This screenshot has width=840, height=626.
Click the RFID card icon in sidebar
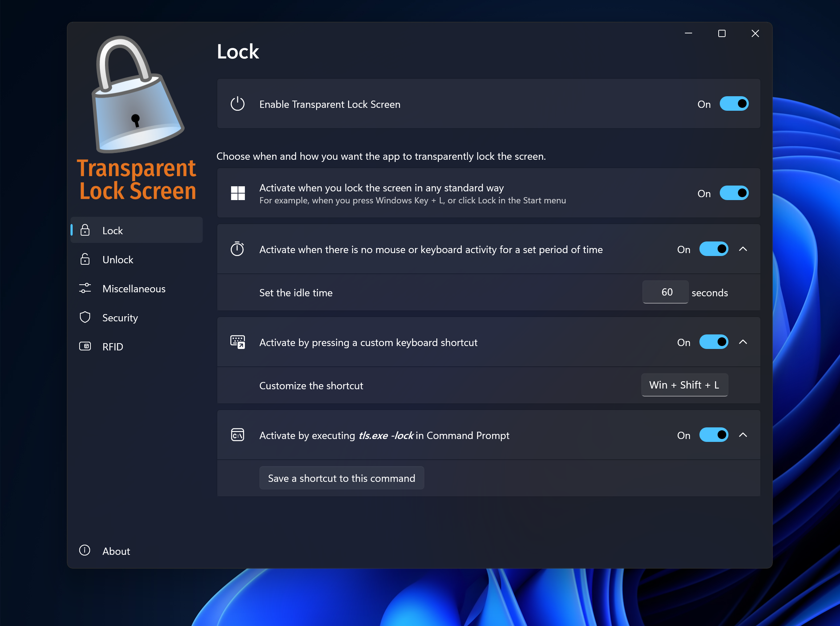85,346
